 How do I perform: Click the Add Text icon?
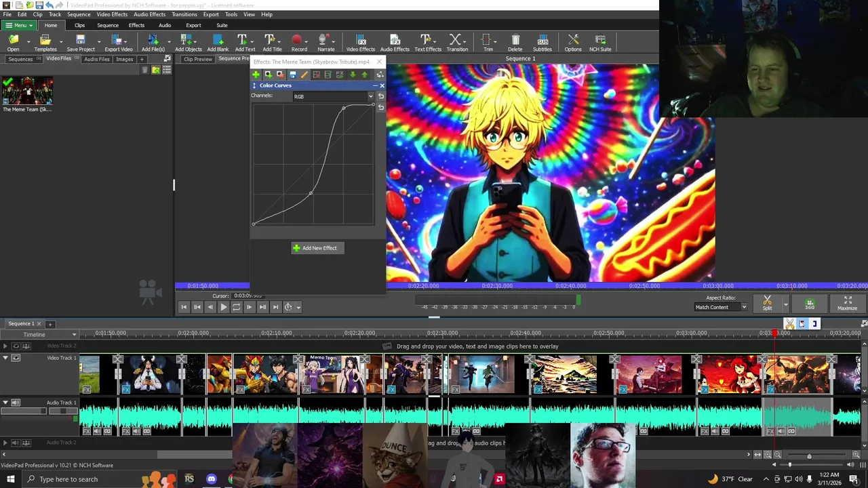tap(245, 43)
